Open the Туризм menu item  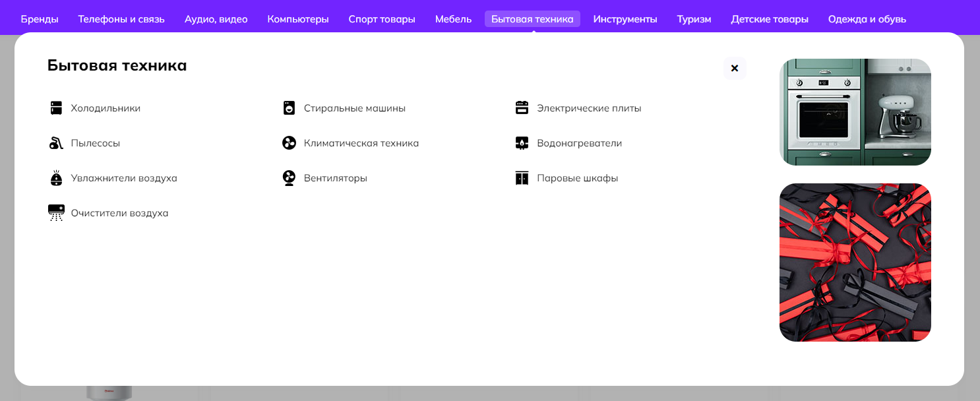point(694,19)
